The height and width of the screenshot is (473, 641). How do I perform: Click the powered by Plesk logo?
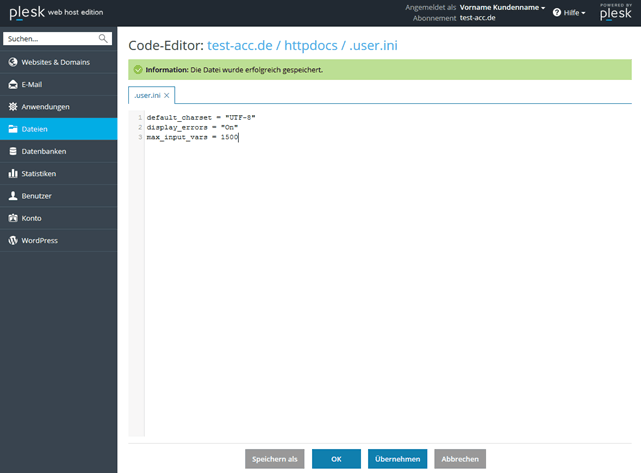tap(616, 12)
